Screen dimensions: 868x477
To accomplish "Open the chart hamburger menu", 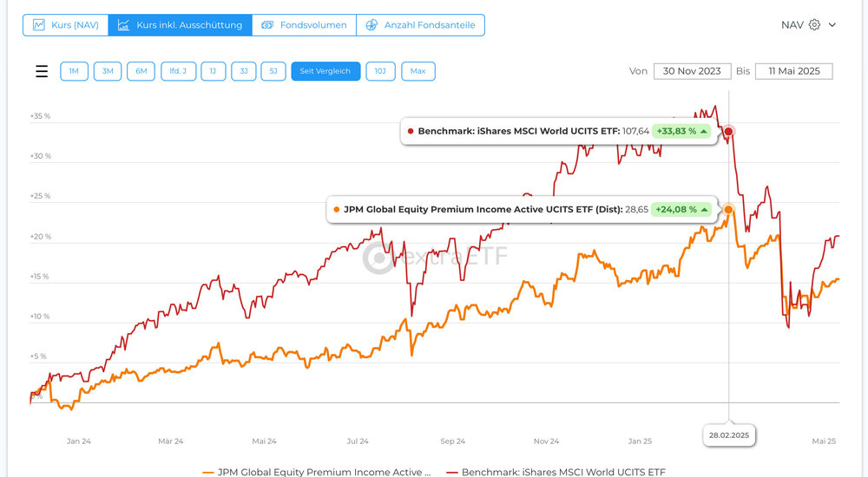I will click(x=42, y=71).
